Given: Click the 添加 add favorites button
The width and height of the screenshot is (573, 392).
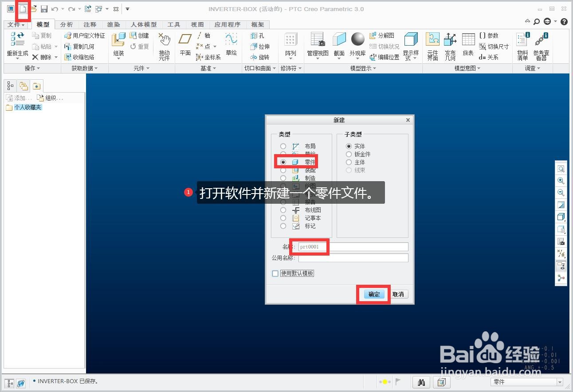Looking at the screenshot, I should pos(20,98).
